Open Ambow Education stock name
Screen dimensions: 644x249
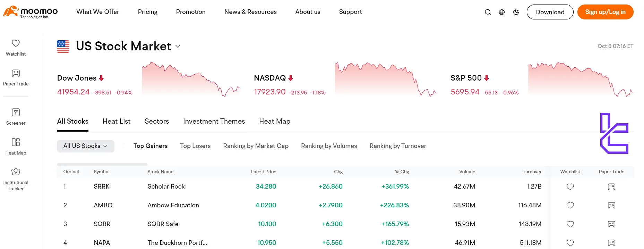pyautogui.click(x=173, y=205)
